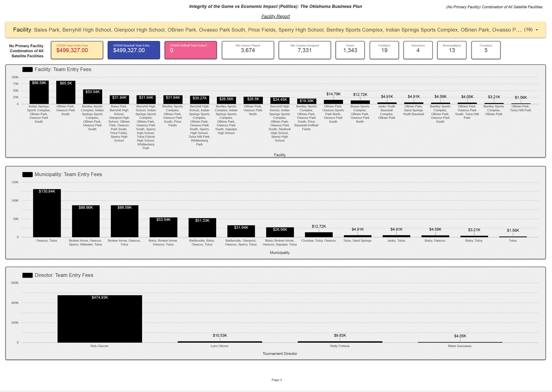
Task: Click the Min Games Played 3,674 card
Action: pos(248,50)
